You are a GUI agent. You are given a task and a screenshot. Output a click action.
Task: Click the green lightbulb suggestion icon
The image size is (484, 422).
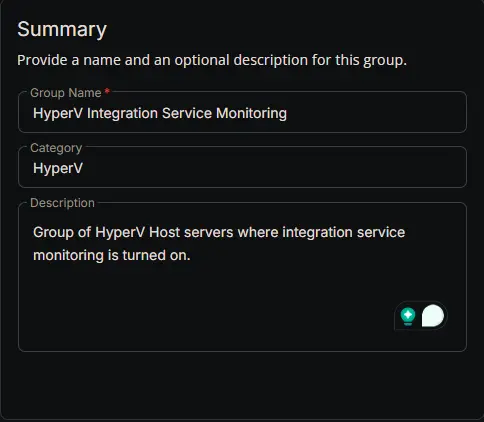pos(408,316)
